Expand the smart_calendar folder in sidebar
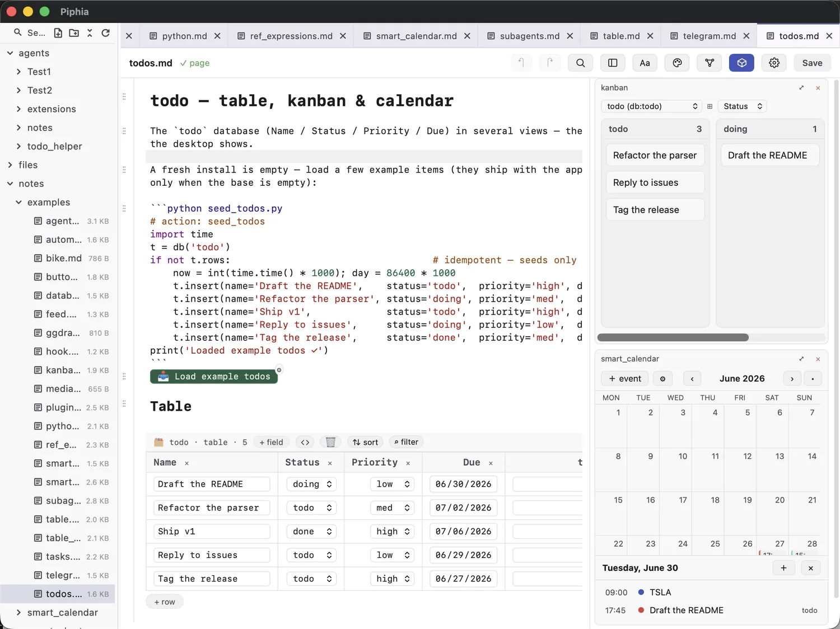The width and height of the screenshot is (840, 629). pos(18,613)
